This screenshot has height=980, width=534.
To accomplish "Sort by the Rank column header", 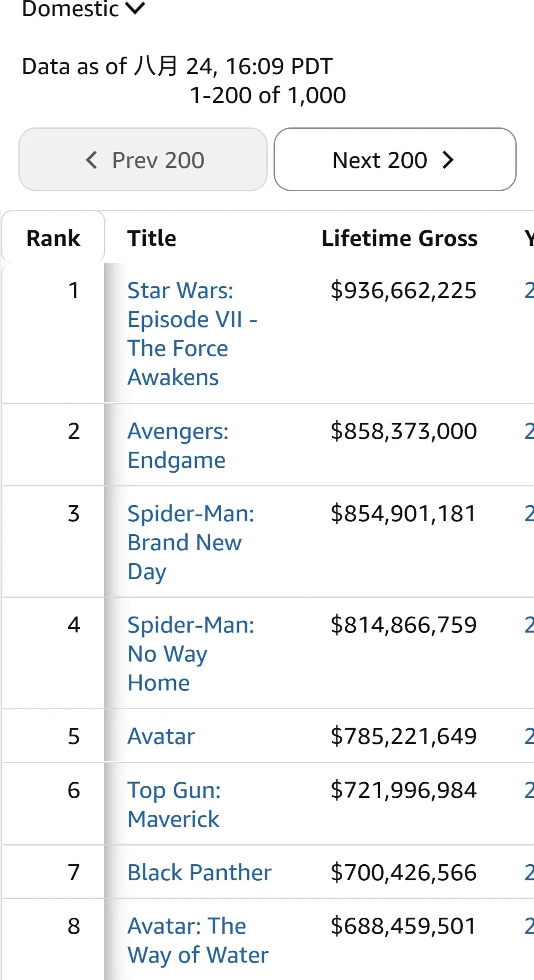I will 53,238.
